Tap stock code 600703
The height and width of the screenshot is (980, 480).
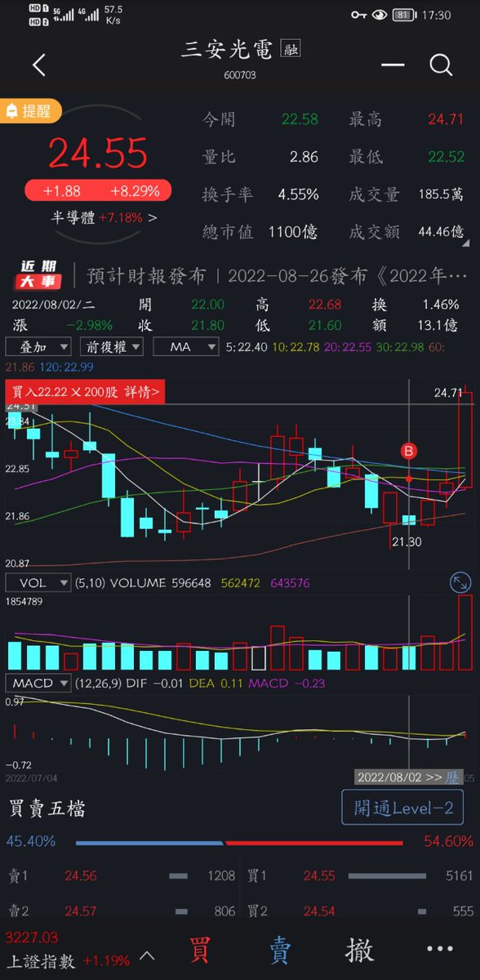240,76
